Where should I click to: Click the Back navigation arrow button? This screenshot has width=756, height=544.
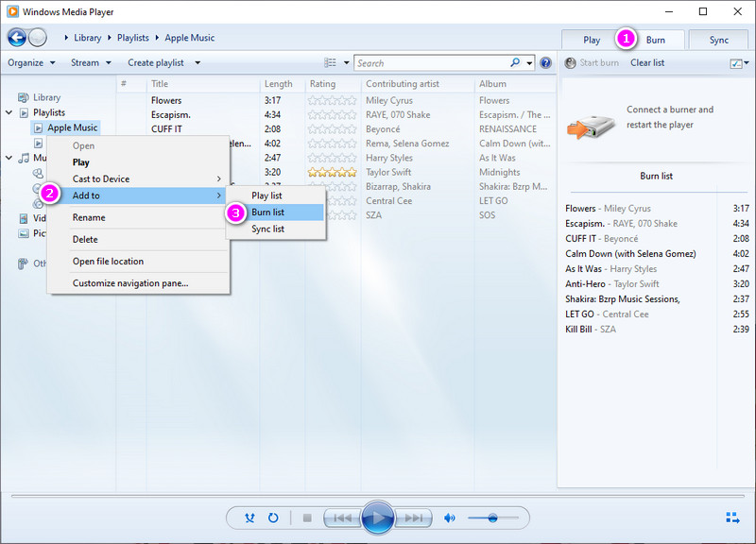tap(17, 38)
